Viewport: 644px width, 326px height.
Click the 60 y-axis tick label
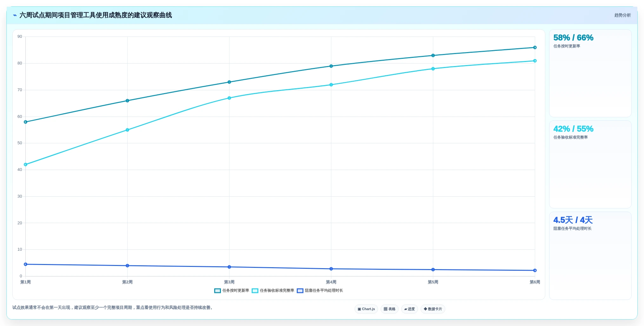tap(20, 117)
